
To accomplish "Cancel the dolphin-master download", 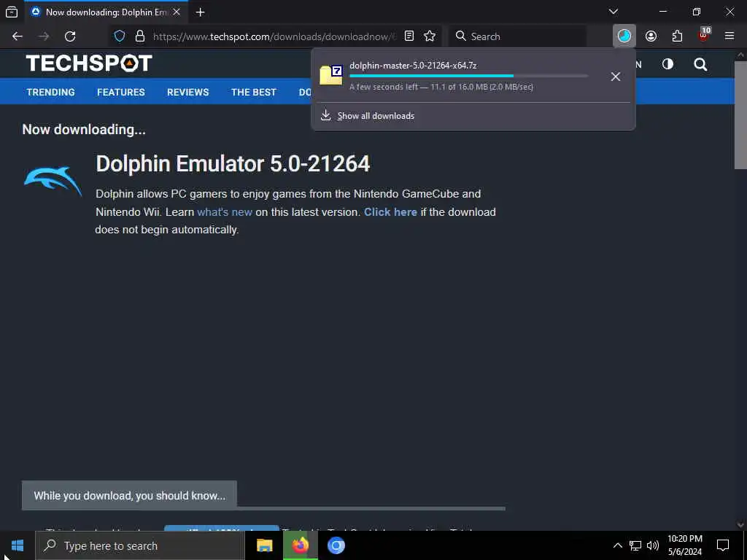I will coord(616,77).
